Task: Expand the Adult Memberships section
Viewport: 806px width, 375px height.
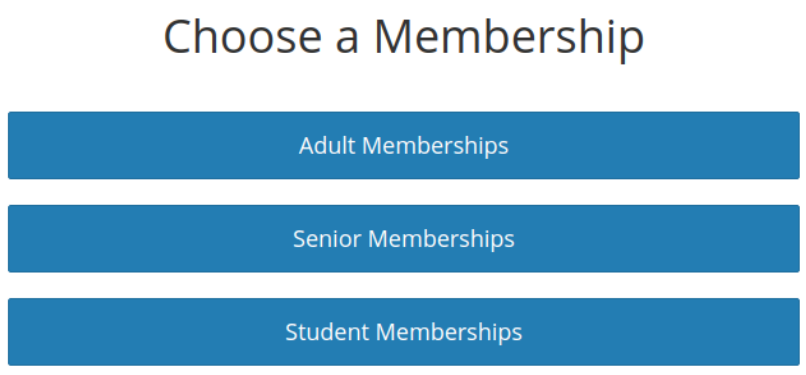Action: pyautogui.click(x=404, y=145)
